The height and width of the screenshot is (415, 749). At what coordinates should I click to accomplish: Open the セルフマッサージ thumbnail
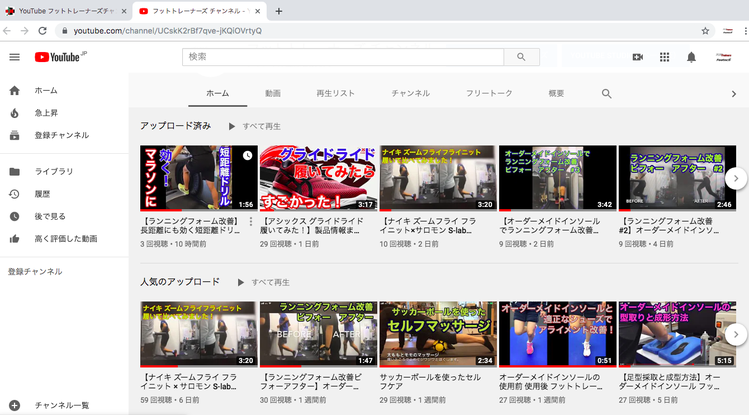pyautogui.click(x=438, y=334)
